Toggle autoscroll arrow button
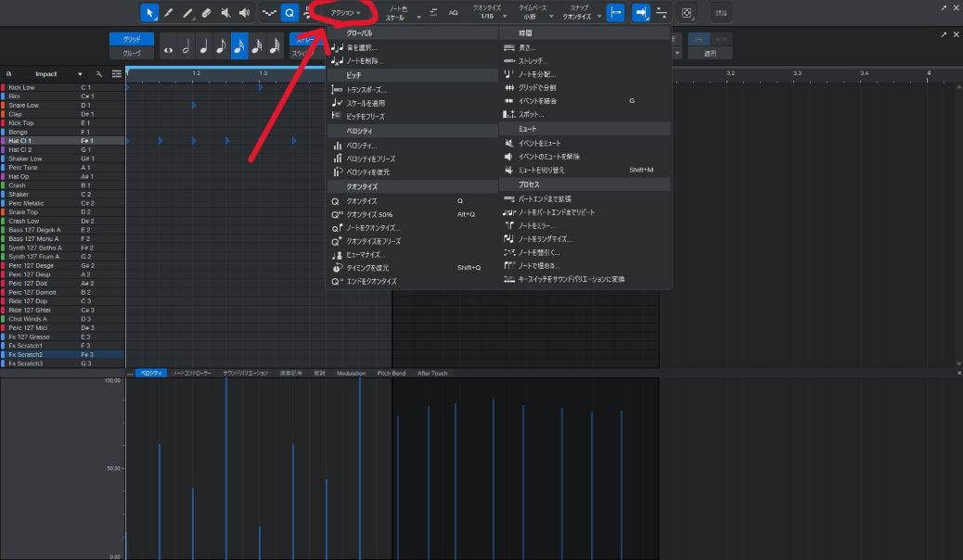The image size is (963, 560). [x=640, y=13]
